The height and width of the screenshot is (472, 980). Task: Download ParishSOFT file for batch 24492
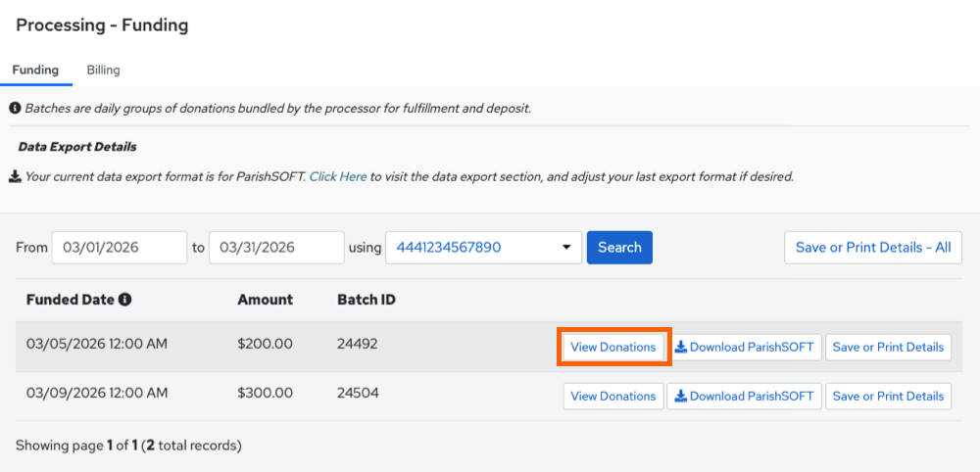745,347
